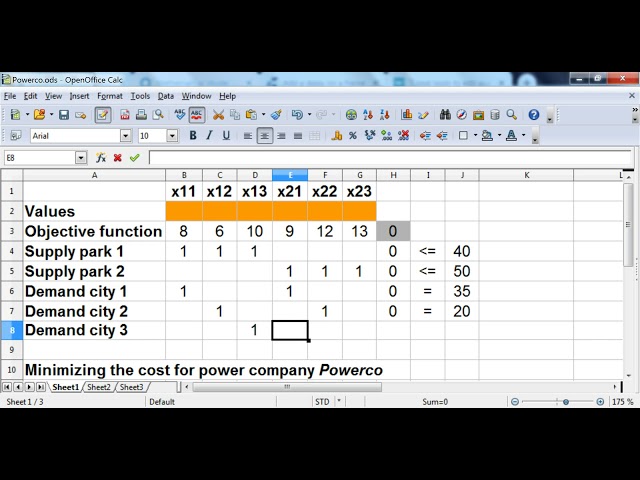The width and height of the screenshot is (640, 480).
Task: Save the document with floppy icon
Action: (64, 115)
